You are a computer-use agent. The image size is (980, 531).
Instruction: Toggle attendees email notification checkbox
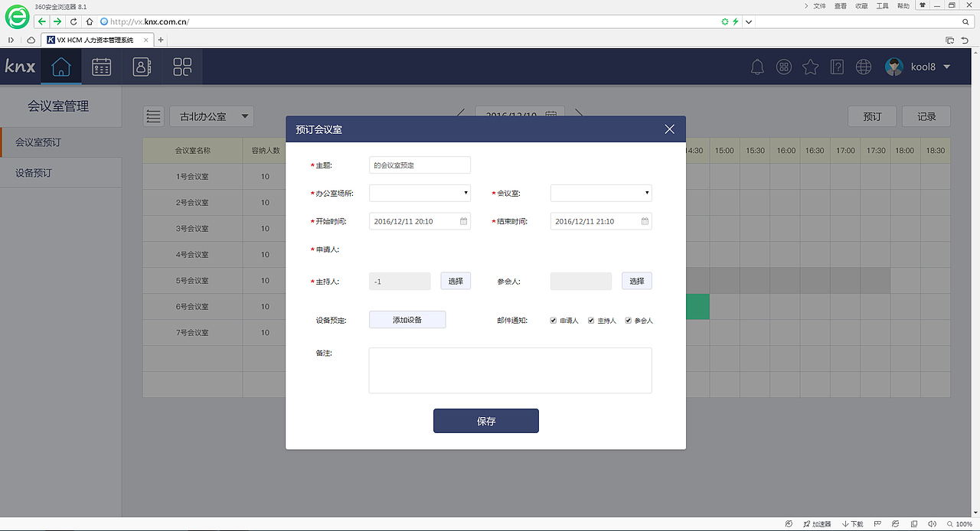click(629, 321)
